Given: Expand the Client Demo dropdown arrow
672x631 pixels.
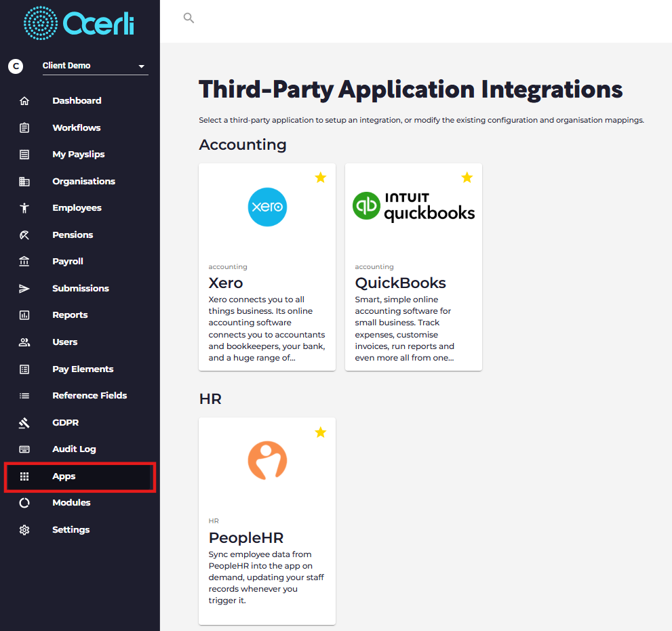Looking at the screenshot, I should point(142,66).
